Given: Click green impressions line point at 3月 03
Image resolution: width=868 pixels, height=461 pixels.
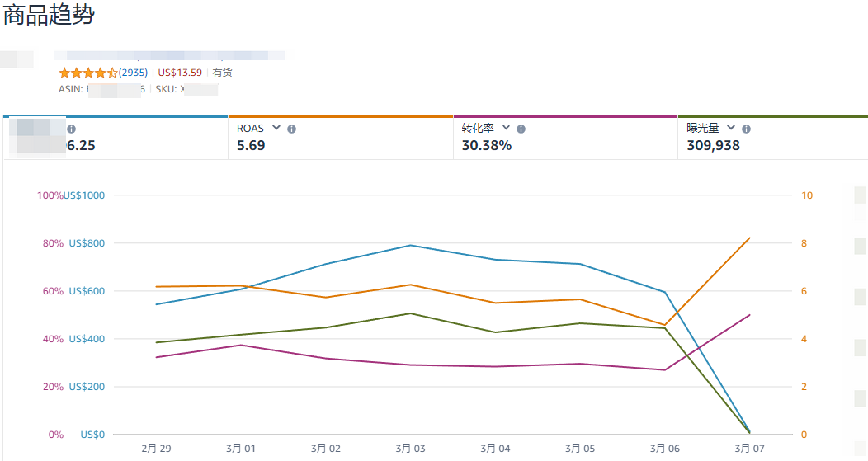Looking at the screenshot, I should pyautogui.click(x=410, y=313).
